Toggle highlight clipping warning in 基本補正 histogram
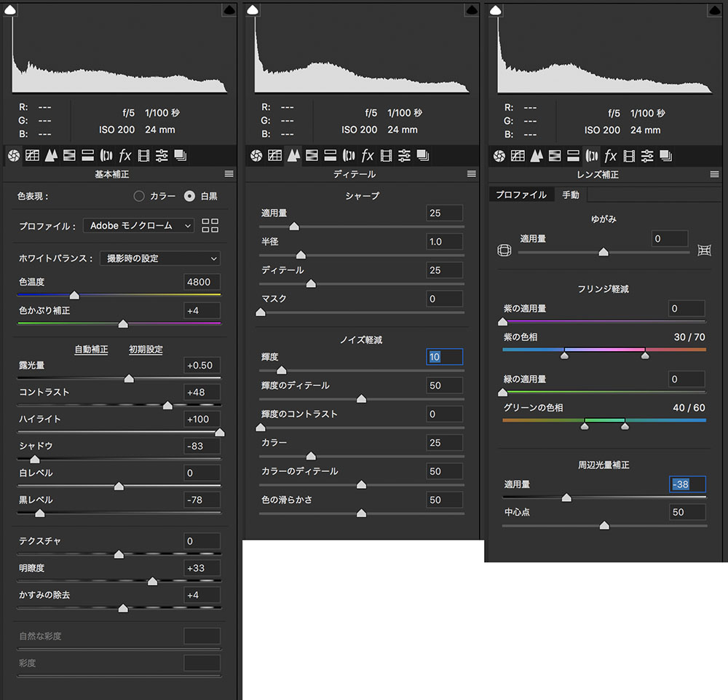Viewport: 728px width, 700px height. point(227,9)
